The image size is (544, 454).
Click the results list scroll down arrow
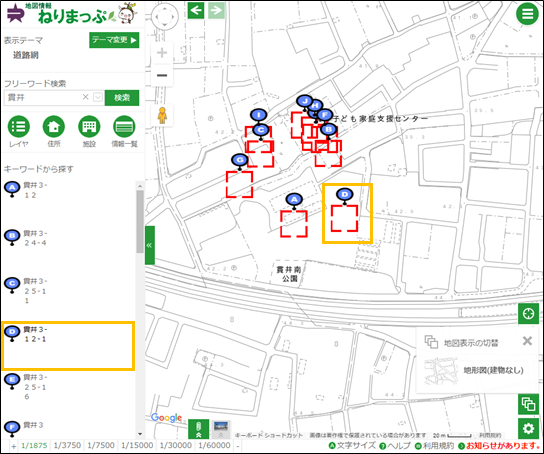[140, 434]
